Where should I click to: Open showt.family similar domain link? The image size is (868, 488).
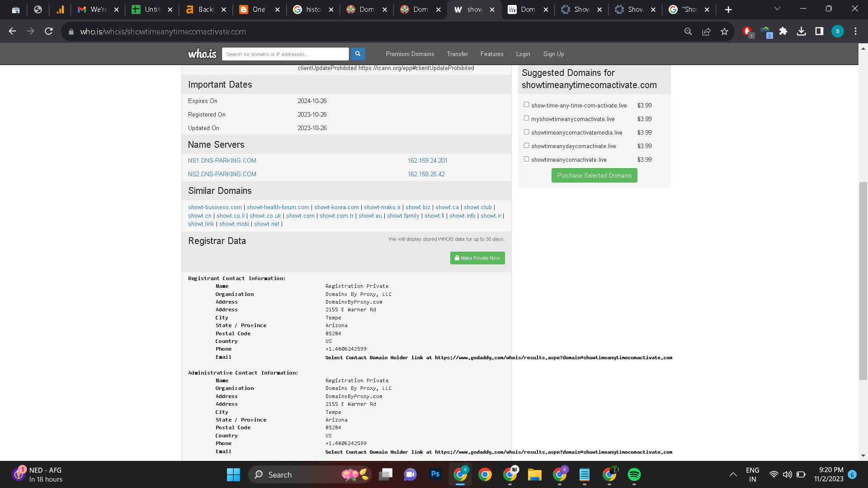point(403,216)
